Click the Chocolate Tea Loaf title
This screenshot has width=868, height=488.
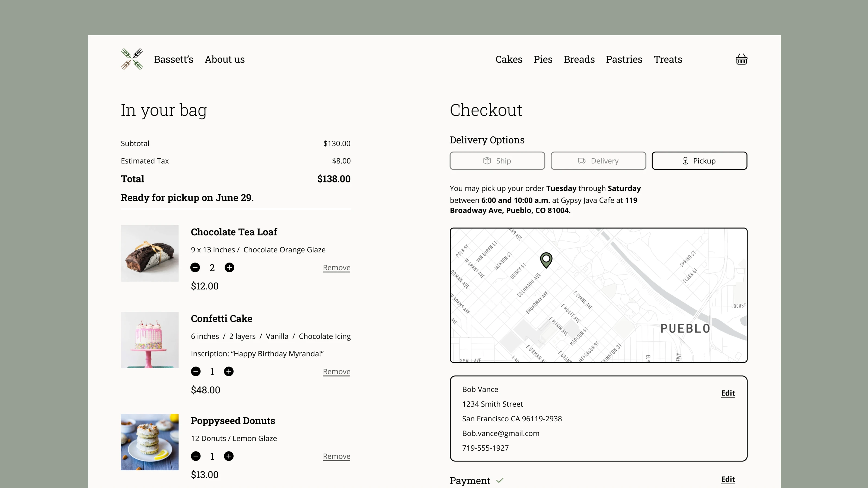coord(234,232)
